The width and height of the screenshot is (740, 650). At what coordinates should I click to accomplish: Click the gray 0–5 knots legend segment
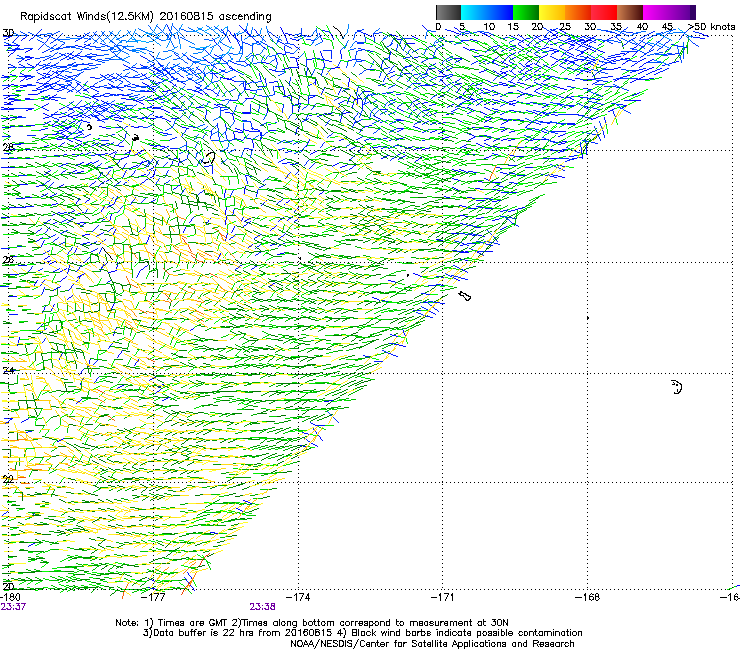click(x=448, y=12)
